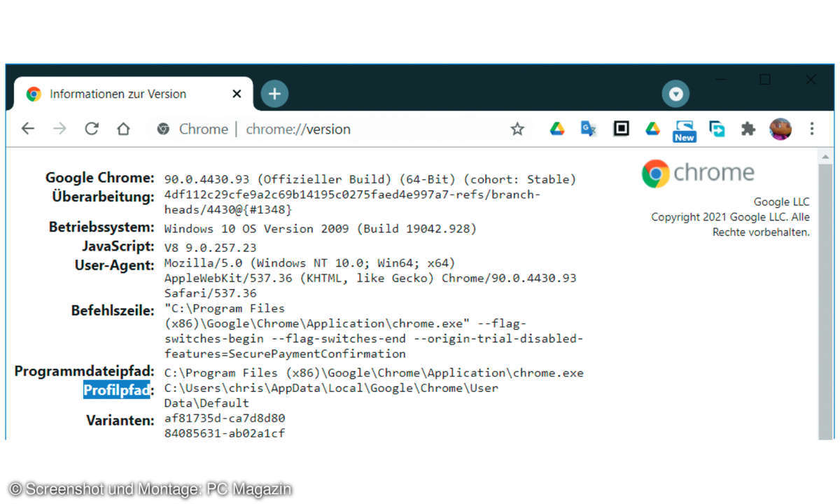
Task: Click the Varianten entry af81735d-ca7d8d80
Action: coord(224,419)
